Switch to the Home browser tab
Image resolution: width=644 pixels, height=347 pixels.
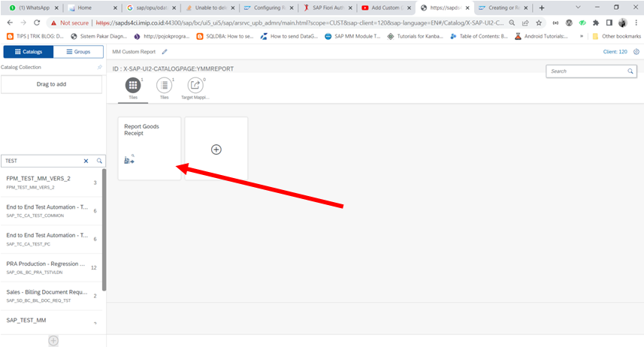(92, 8)
